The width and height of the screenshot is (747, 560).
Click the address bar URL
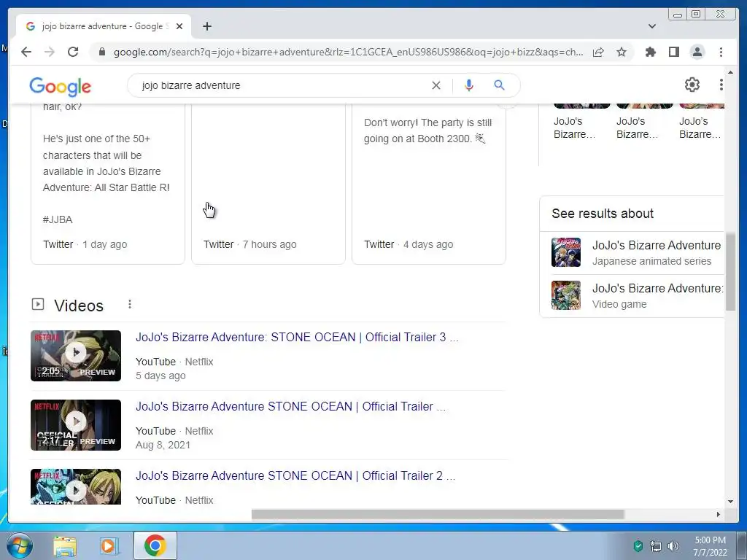(x=348, y=52)
